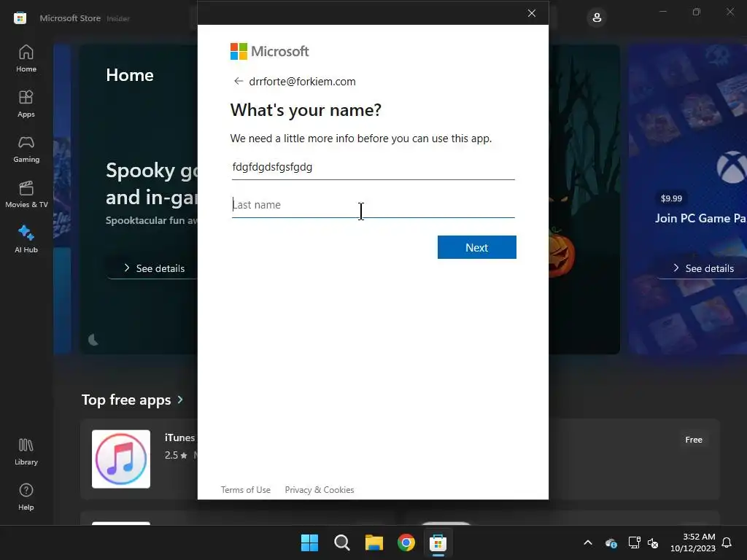Click the Microsoft logo in dialog

270,52
